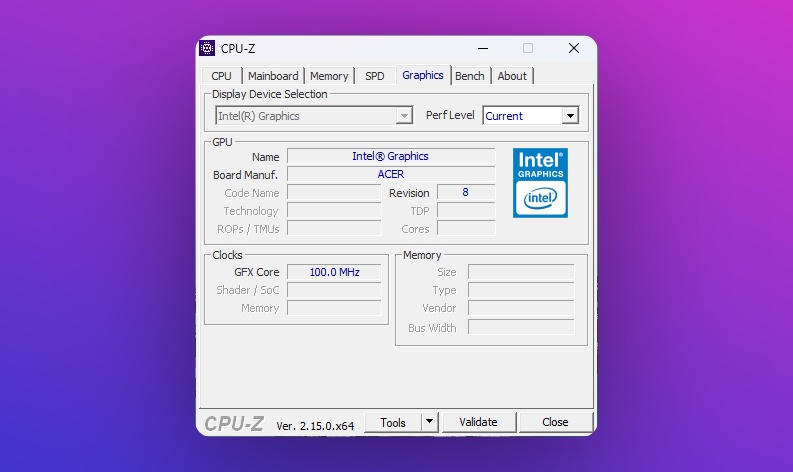Click the Tools button
Screen dimensions: 793x472
392,422
